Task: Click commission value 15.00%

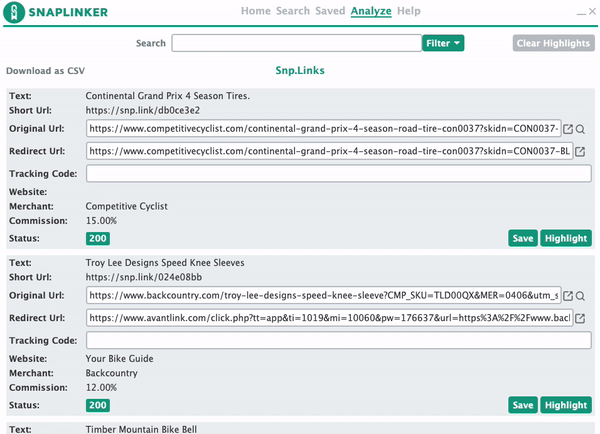Action: [101, 221]
